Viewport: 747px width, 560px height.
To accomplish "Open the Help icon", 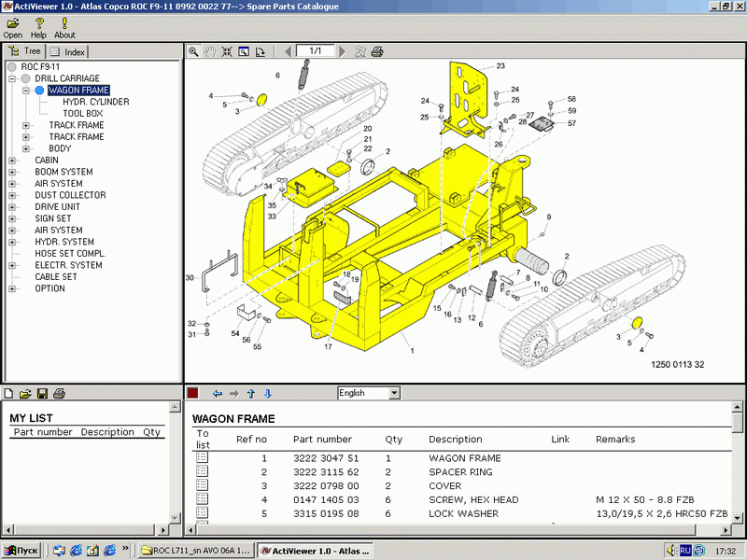I will pyautogui.click(x=38, y=21).
